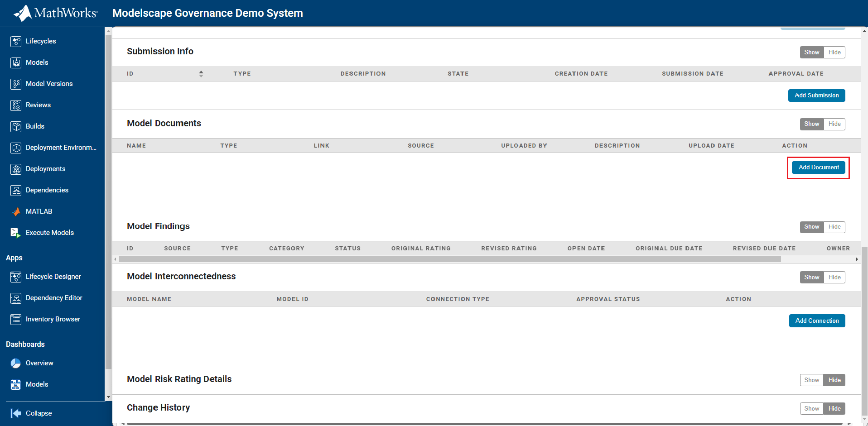Image resolution: width=868 pixels, height=426 pixels.
Task: Select the Lifecycles icon in the sidebar
Action: click(16, 41)
